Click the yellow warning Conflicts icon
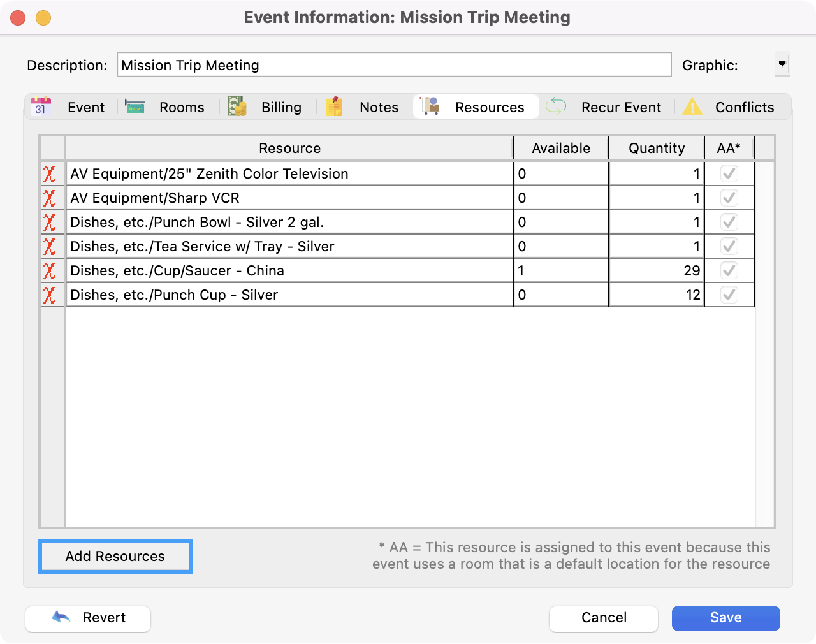The image size is (816, 644). 692,106
